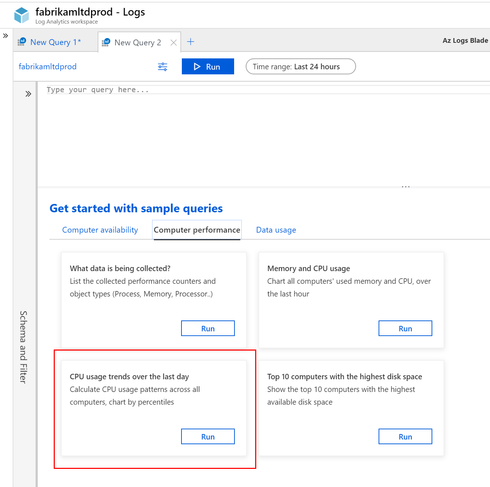490x487 pixels.
Task: Click the ellipsis resize handle below the editor
Action: 405,186
